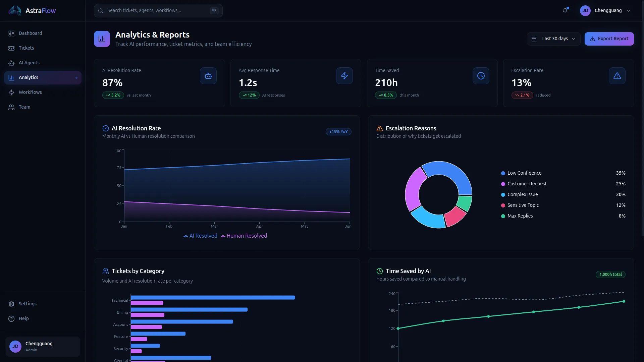
Task: Select Max Replies legend entry
Action: click(x=563, y=216)
